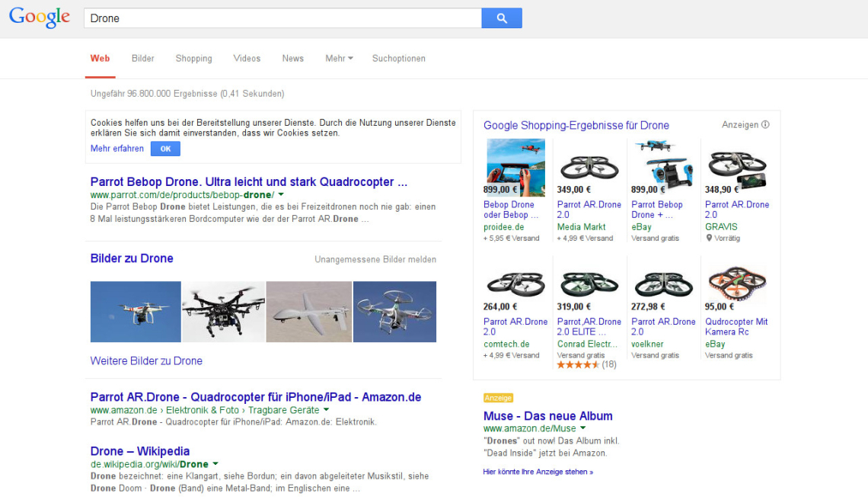
Task: Accept cookies with the OK button
Action: point(165,149)
